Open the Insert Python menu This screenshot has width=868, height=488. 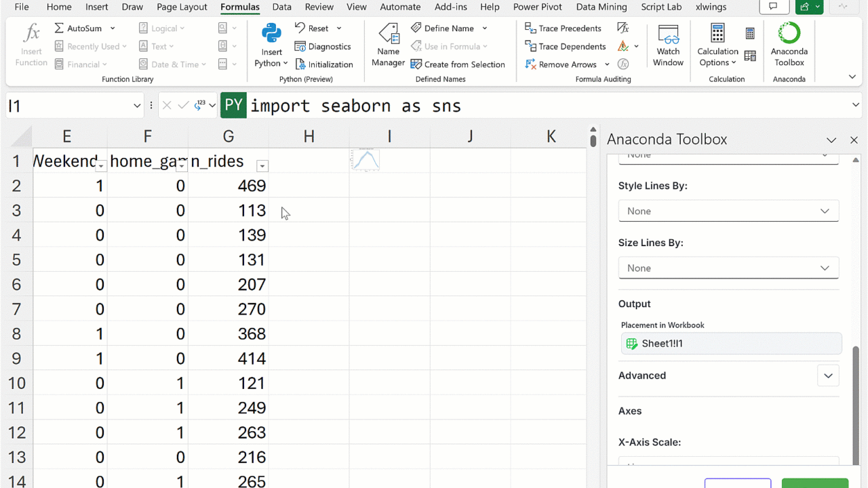(x=271, y=45)
